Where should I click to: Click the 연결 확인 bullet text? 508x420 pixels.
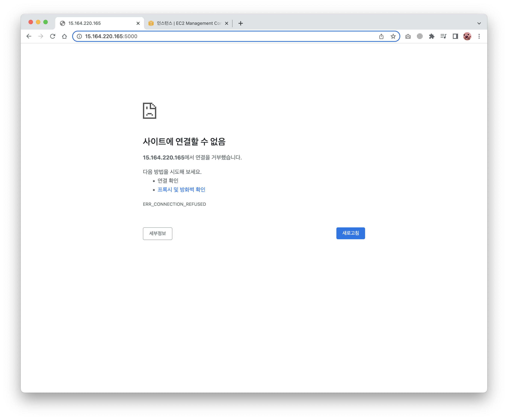point(168,181)
